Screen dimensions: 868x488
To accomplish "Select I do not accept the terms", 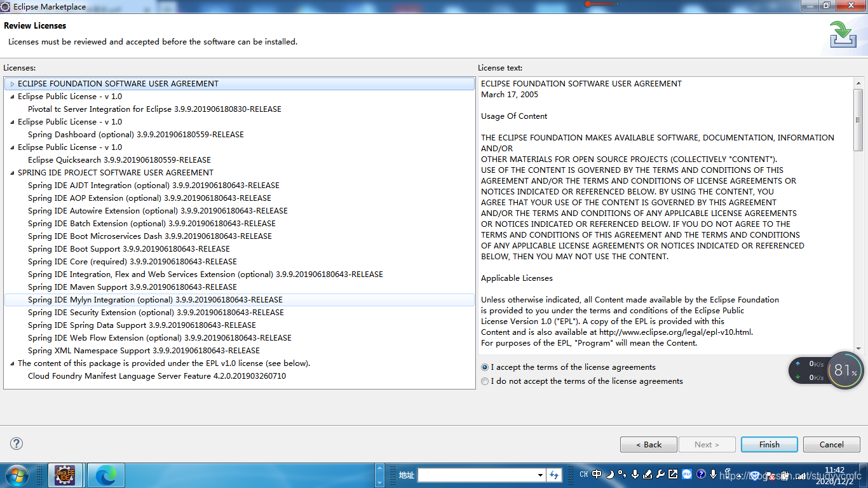I will coord(485,381).
